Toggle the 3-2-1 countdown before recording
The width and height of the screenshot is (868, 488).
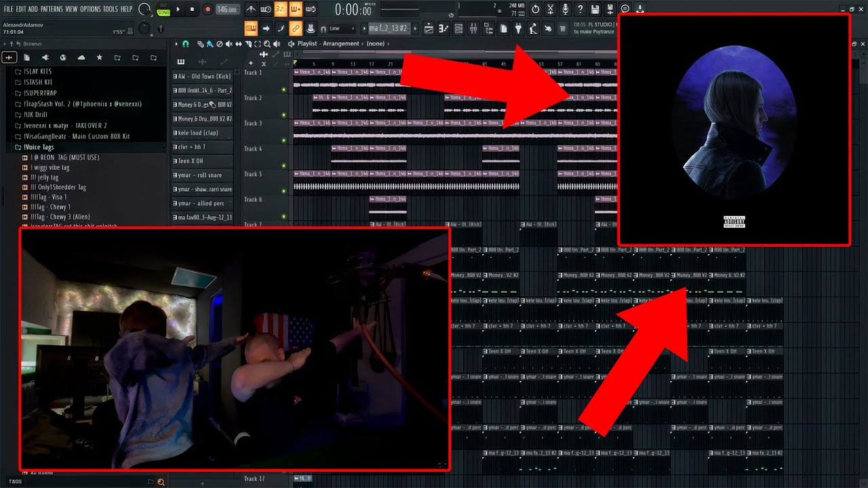(281, 9)
